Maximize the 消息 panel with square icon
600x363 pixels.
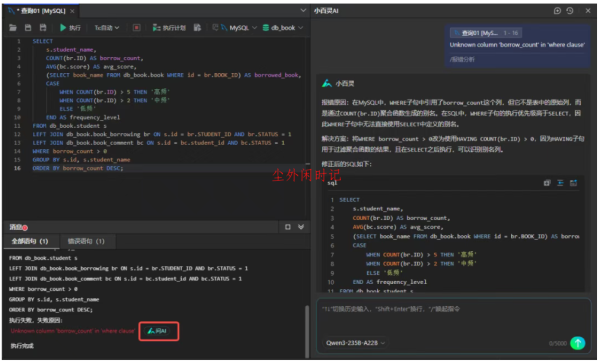click(288, 227)
